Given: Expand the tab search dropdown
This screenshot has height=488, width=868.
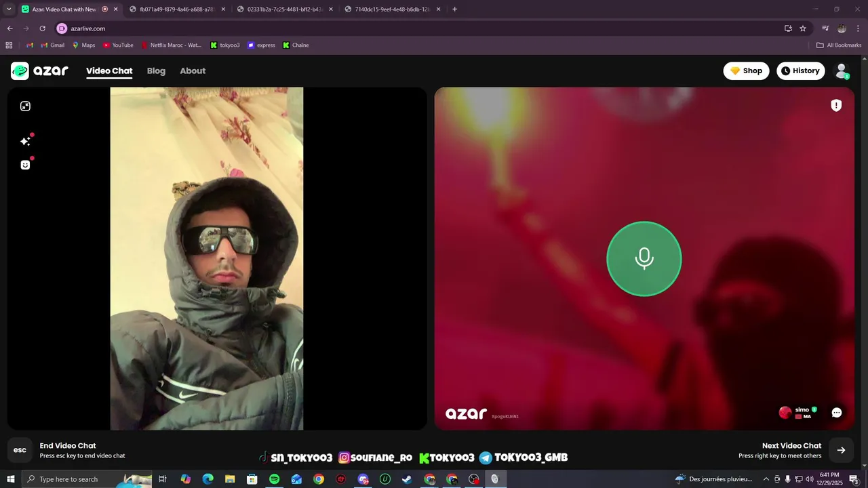Looking at the screenshot, I should (x=9, y=9).
